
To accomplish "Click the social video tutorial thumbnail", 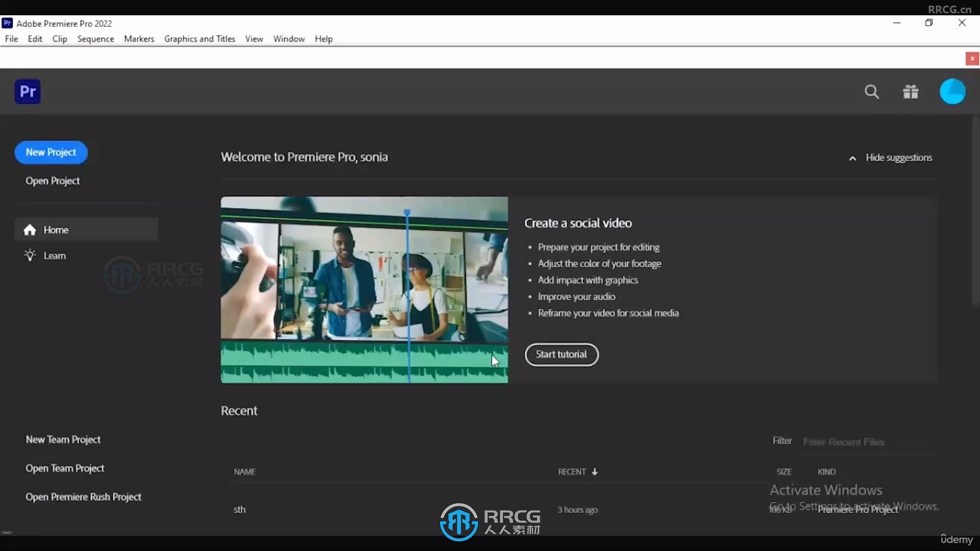I will 364,290.
